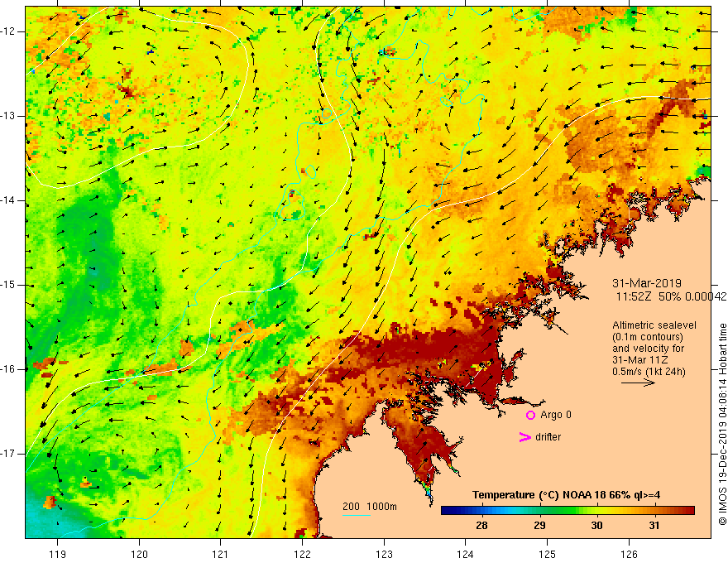Click the Argo 0 magenta circle marker
728x563 pixels.
pos(530,416)
